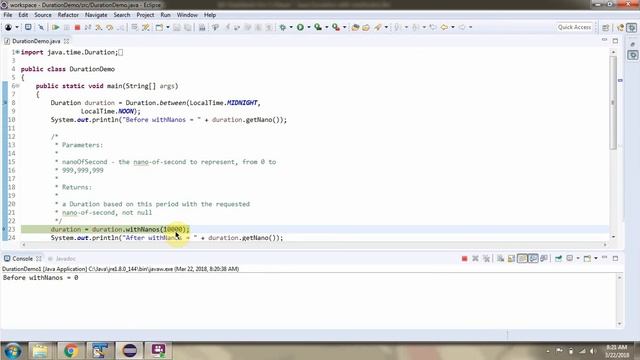The image size is (640, 360).
Task: Click the Open Perspective button
Action: pos(606,27)
